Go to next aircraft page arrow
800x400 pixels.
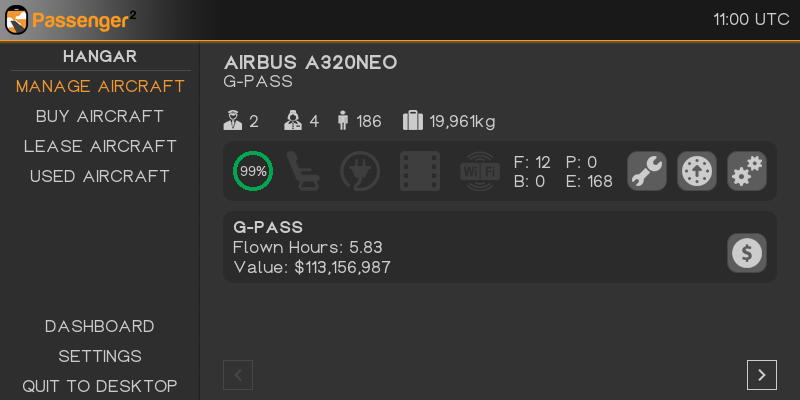click(x=762, y=375)
